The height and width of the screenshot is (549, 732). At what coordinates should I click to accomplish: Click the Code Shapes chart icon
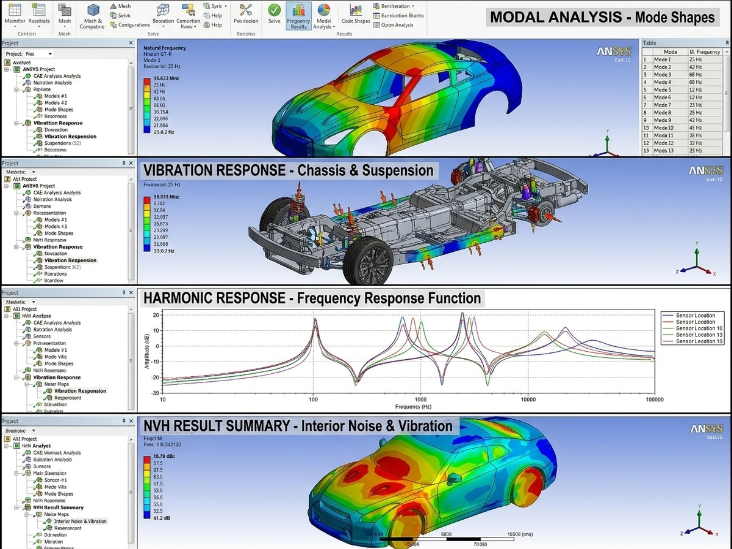point(356,10)
